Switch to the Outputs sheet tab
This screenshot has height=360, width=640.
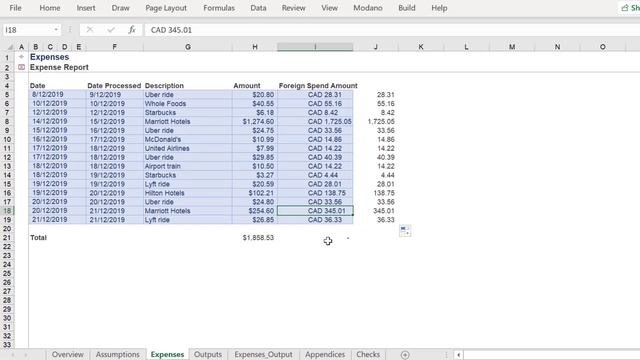pos(208,354)
